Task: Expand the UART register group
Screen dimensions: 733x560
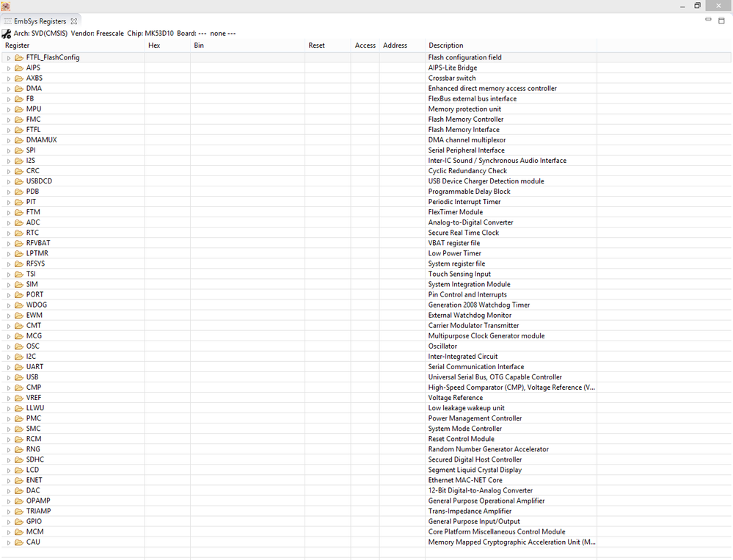Action: coord(8,367)
